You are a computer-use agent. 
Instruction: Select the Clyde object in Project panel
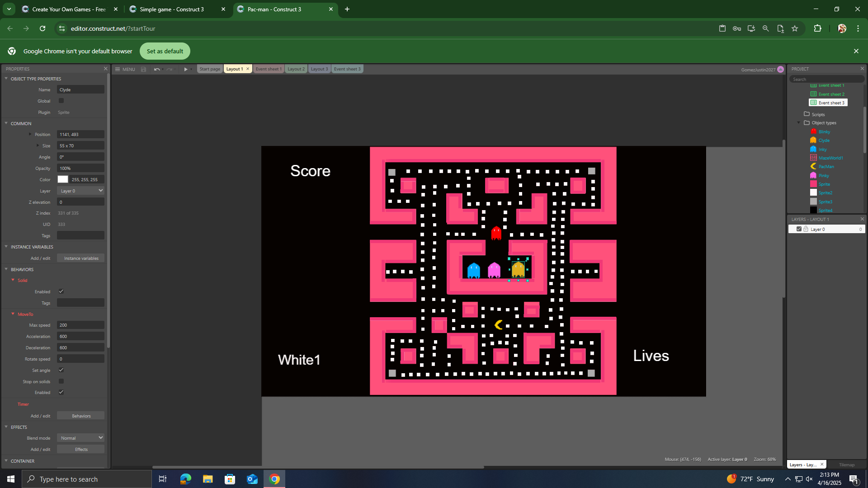(x=824, y=141)
